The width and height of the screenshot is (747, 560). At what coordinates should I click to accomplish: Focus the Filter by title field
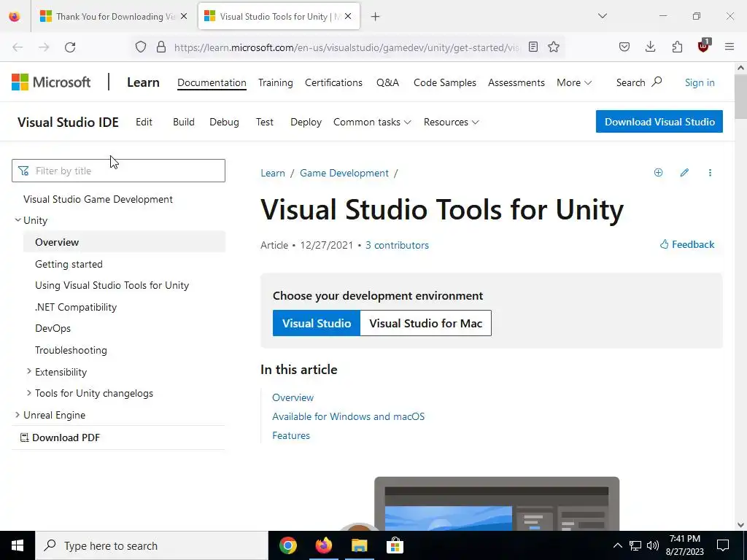coord(118,171)
